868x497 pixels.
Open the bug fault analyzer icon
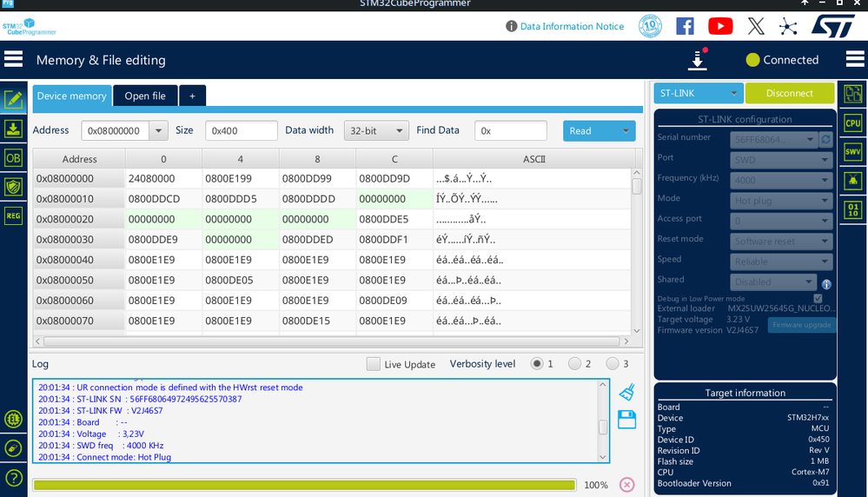click(853, 181)
